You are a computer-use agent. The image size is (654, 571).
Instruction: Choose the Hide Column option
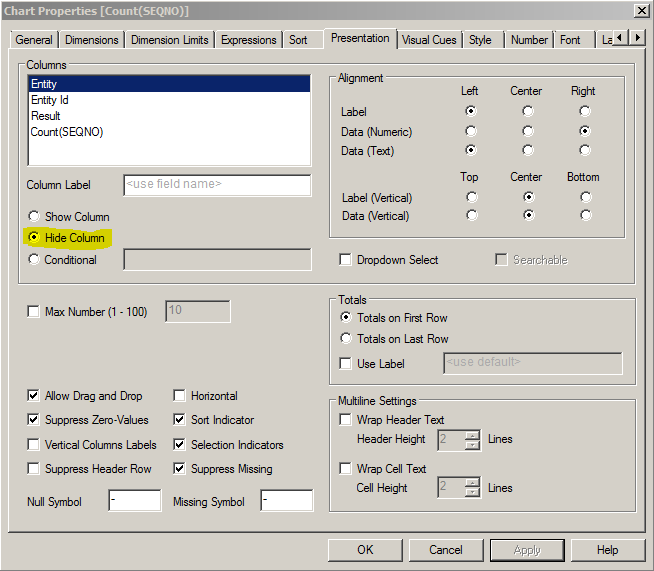coord(69,238)
